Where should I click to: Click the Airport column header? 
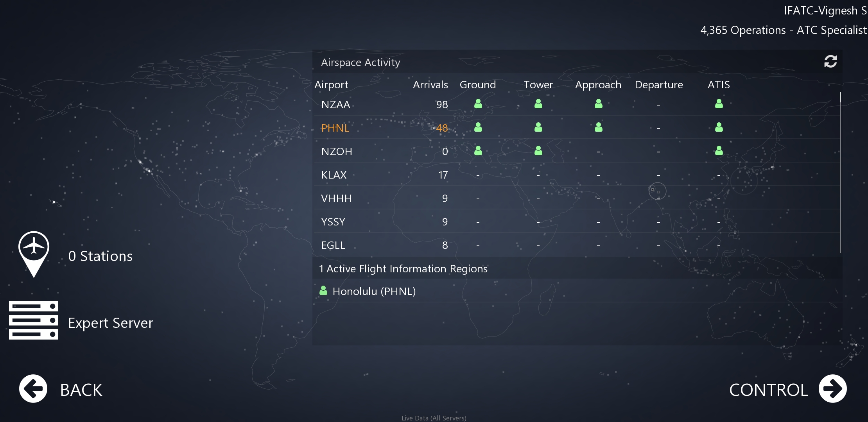pyautogui.click(x=331, y=84)
